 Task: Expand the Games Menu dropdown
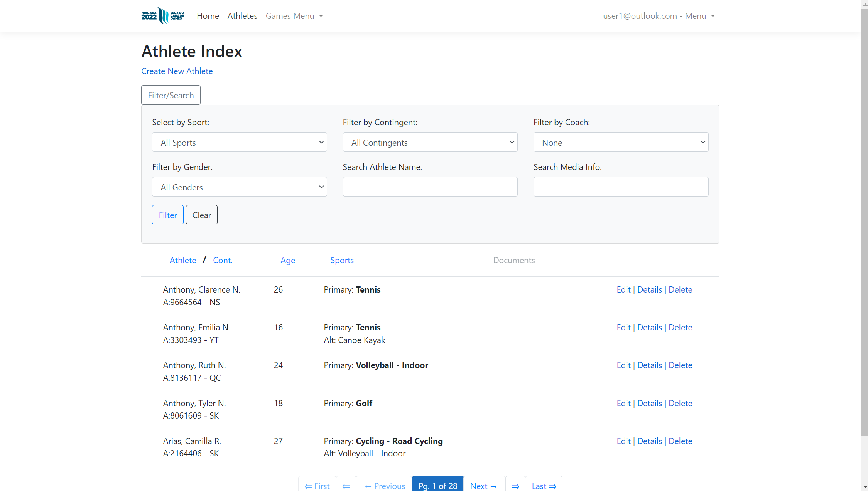294,16
